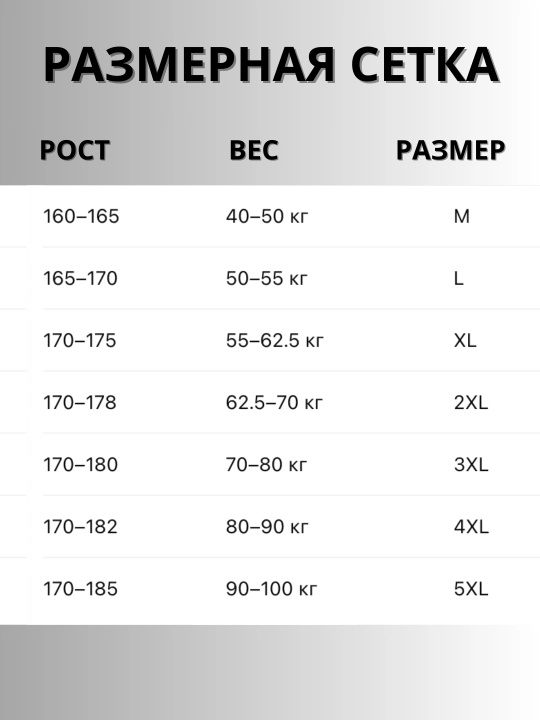Click the 160–165 height cell
The height and width of the screenshot is (720, 540).
[x=81, y=216]
